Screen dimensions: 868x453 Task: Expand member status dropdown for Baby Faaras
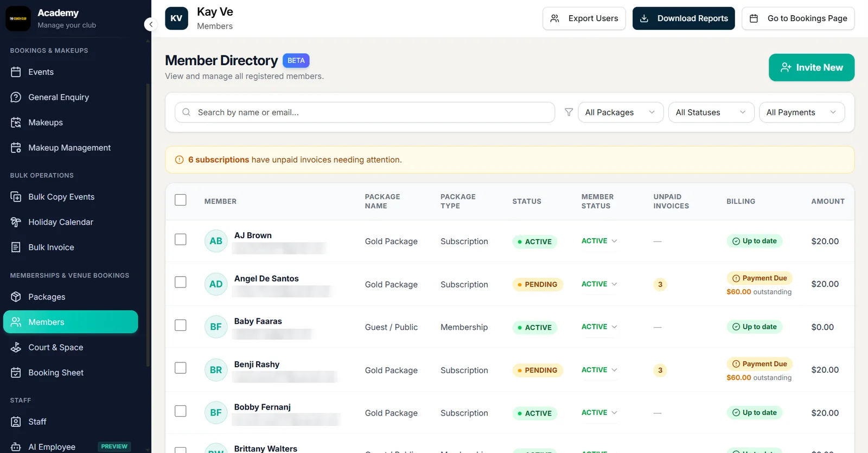tap(599, 327)
